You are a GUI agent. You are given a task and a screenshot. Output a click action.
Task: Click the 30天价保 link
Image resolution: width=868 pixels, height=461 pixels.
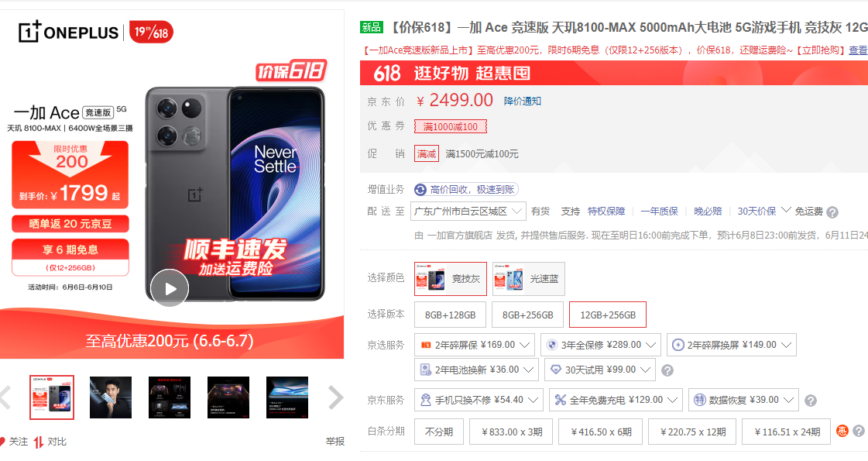pos(756,211)
